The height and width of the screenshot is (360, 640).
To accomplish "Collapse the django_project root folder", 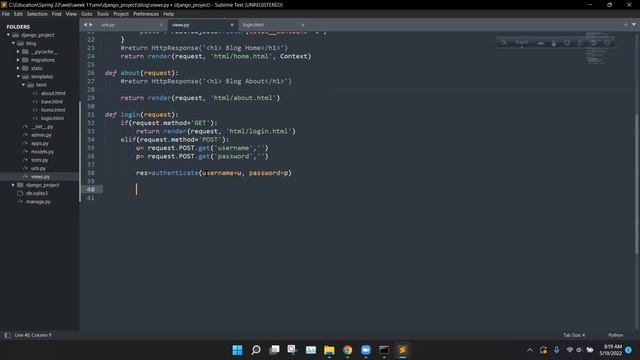I will tap(8, 35).
